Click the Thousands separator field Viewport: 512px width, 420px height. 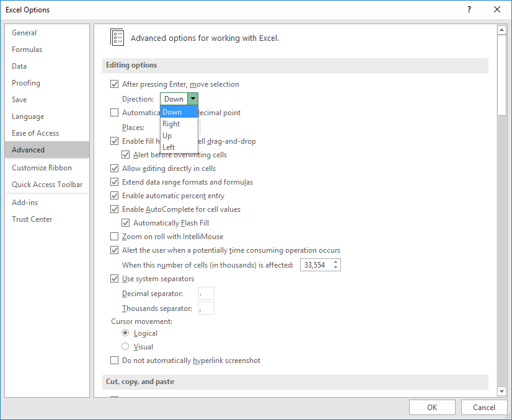(x=206, y=308)
